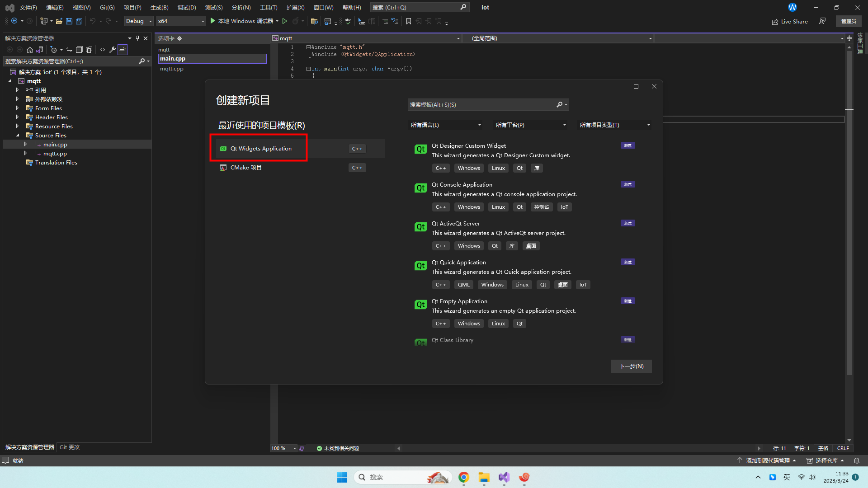Click the bookmark toggle icon in toolbar
The height and width of the screenshot is (488, 868).
pyautogui.click(x=409, y=21)
